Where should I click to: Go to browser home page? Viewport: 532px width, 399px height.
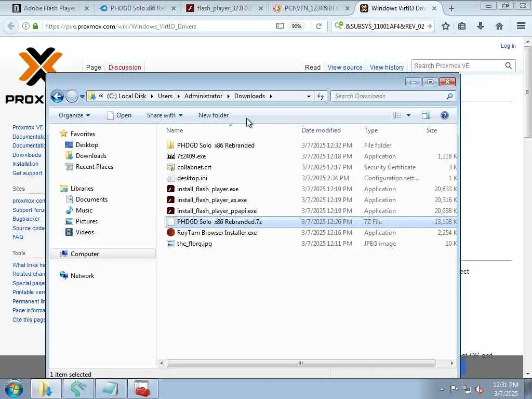(499, 26)
